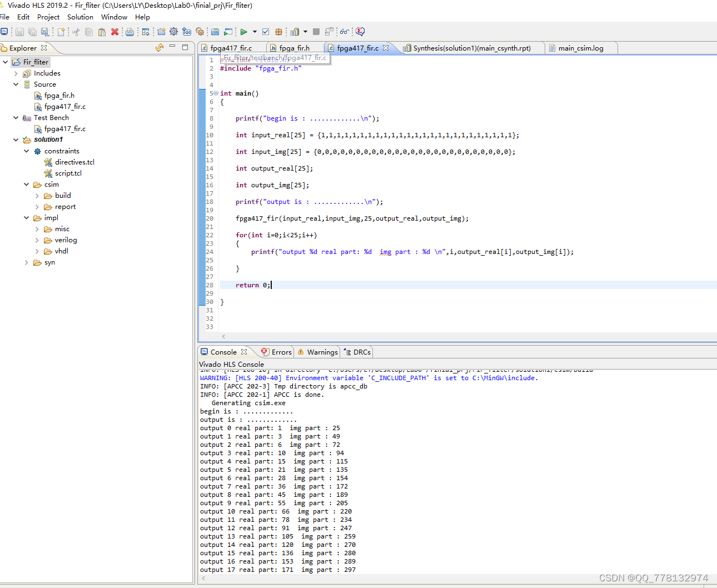
Task: Click the glasses compare reports icon
Action: coord(345,32)
